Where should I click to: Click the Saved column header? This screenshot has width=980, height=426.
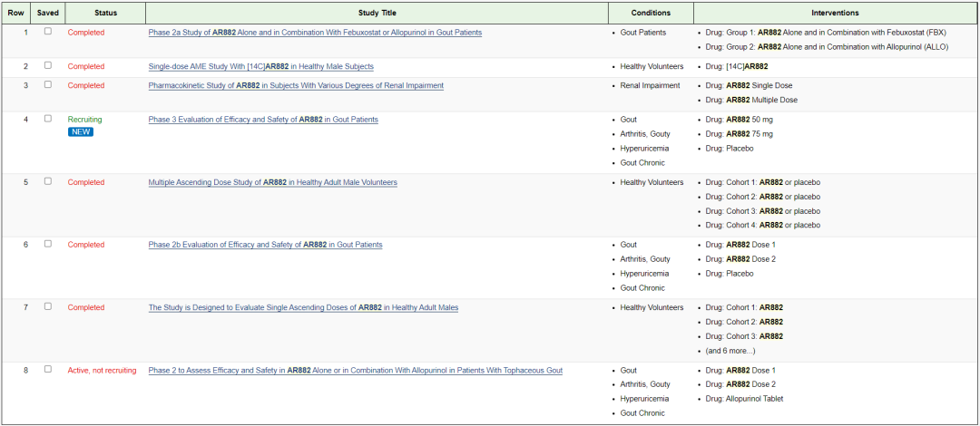click(48, 13)
